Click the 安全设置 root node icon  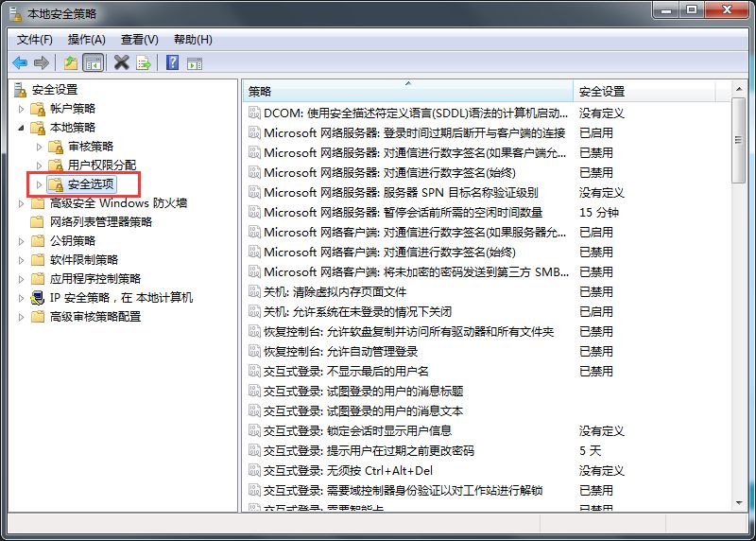click(20, 90)
